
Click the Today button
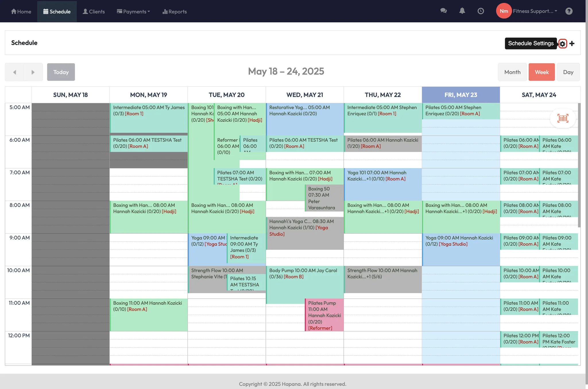point(61,72)
